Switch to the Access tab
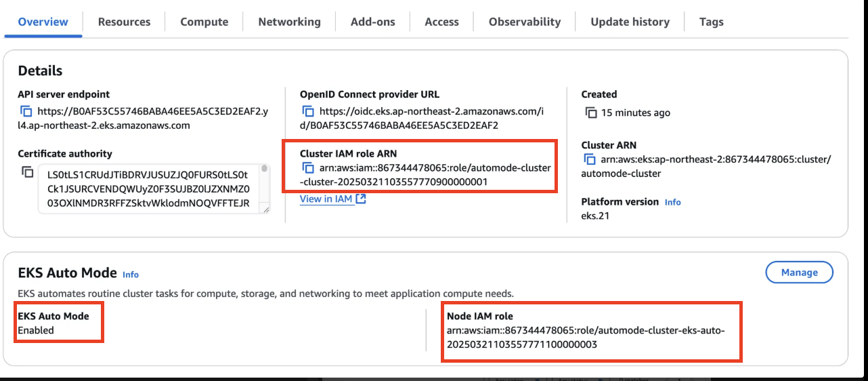868x381 pixels. coord(441,22)
